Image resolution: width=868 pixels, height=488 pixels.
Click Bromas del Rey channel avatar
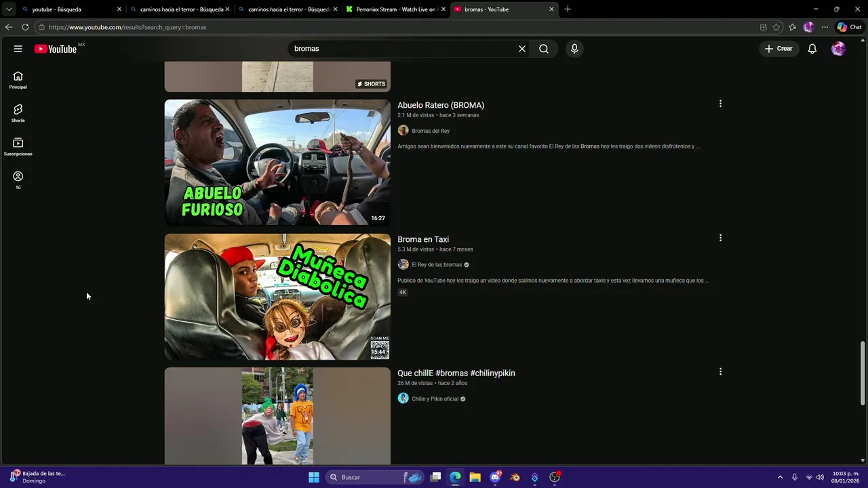pyautogui.click(x=403, y=131)
